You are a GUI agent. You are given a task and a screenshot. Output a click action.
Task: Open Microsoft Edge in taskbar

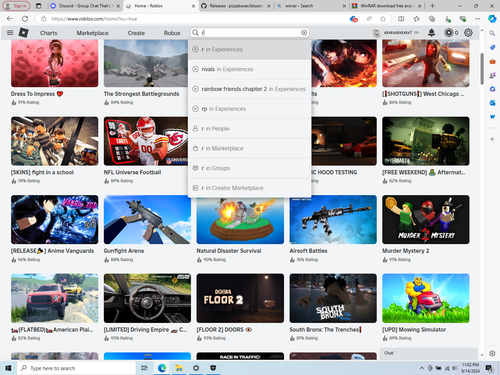pyautogui.click(x=162, y=368)
